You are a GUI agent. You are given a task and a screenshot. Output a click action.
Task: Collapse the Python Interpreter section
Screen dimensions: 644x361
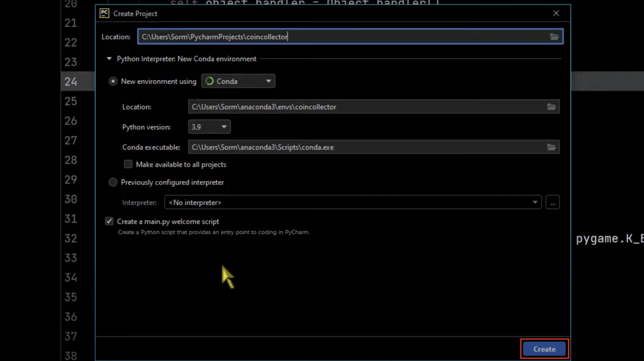109,59
